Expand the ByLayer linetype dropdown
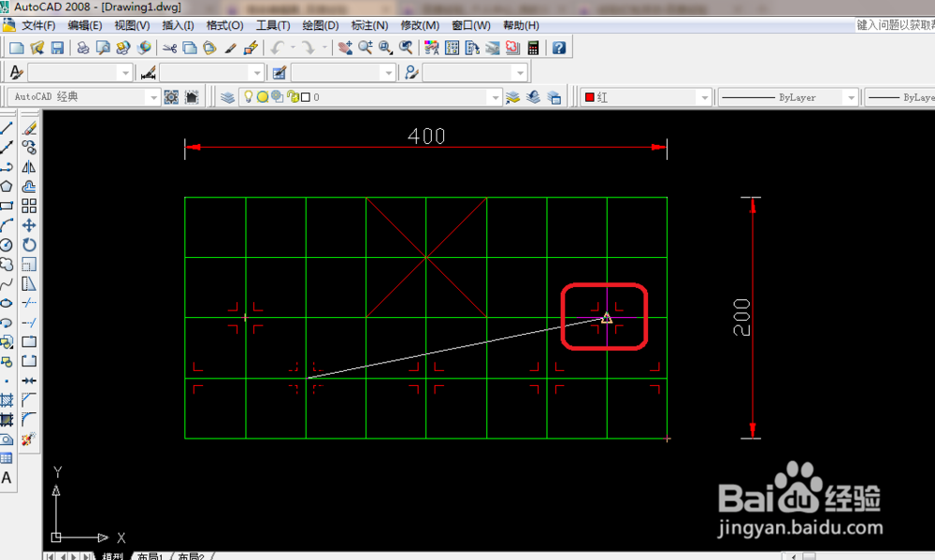The width and height of the screenshot is (935, 560). point(851,97)
